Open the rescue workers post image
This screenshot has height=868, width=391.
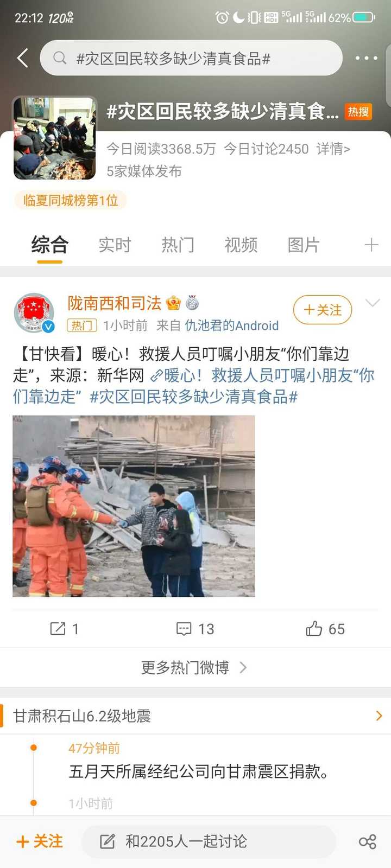tap(134, 506)
